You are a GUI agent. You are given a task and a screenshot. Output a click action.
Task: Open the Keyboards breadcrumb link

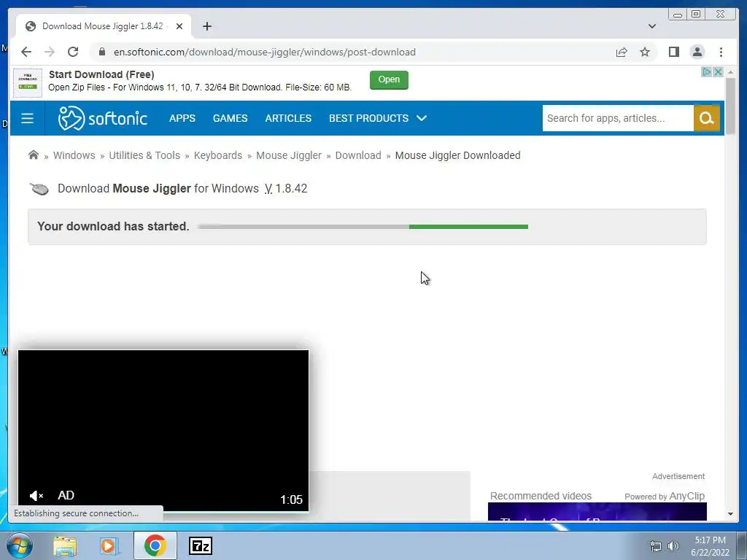click(x=217, y=155)
